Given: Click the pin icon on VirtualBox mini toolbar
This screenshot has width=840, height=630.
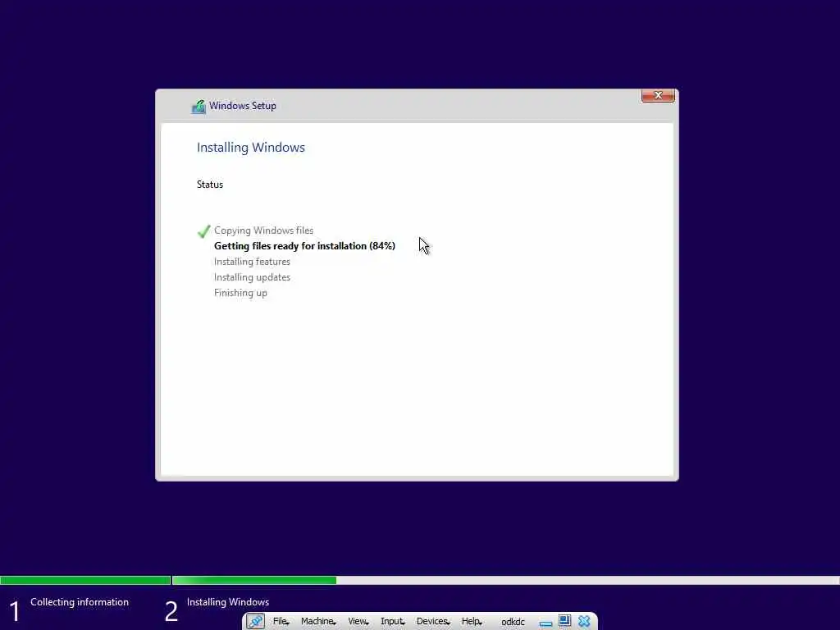Looking at the screenshot, I should pyautogui.click(x=256, y=621).
